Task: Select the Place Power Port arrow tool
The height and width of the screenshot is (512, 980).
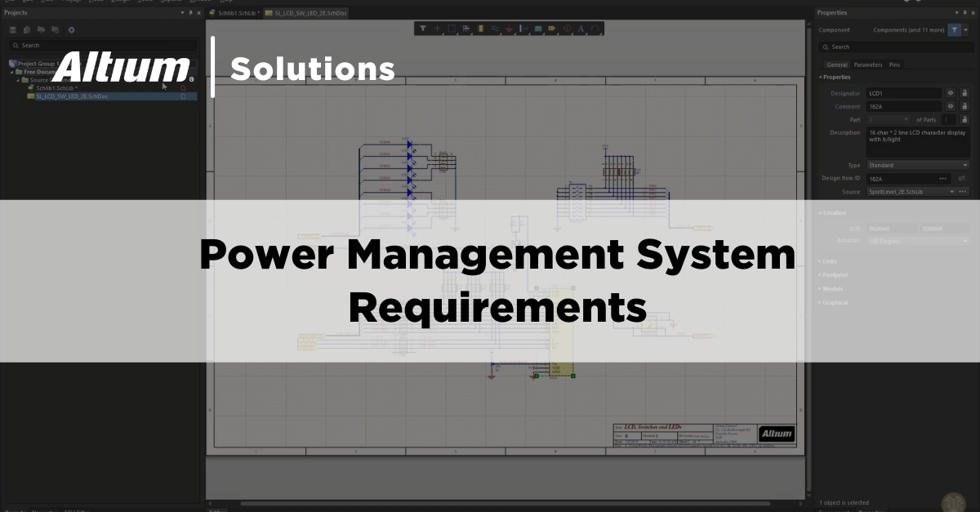Action: 510,29
